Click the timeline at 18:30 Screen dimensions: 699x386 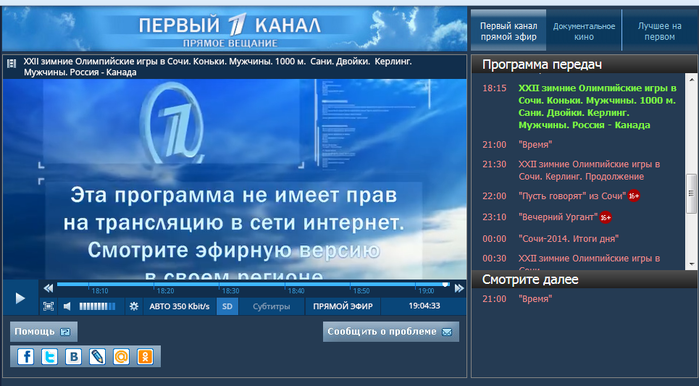tap(230, 291)
